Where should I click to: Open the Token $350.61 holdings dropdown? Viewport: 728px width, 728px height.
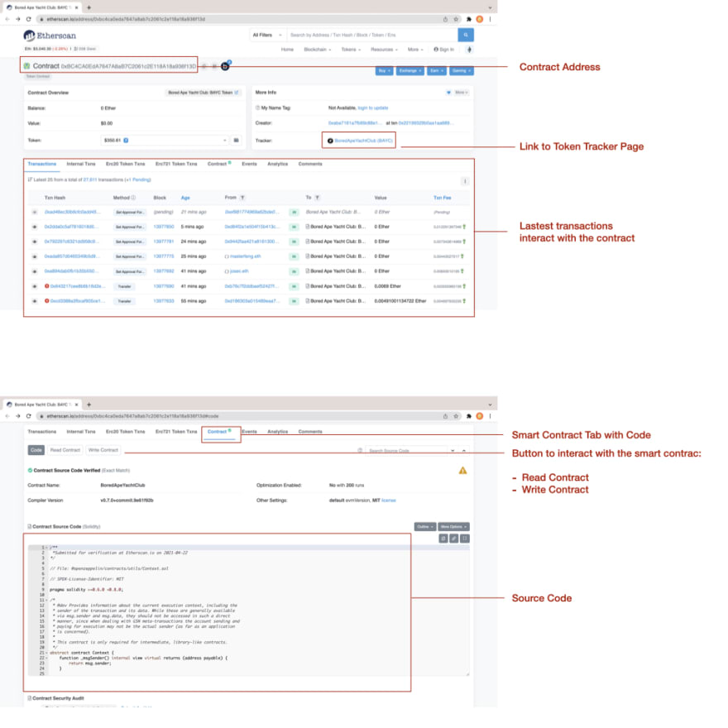(165, 140)
